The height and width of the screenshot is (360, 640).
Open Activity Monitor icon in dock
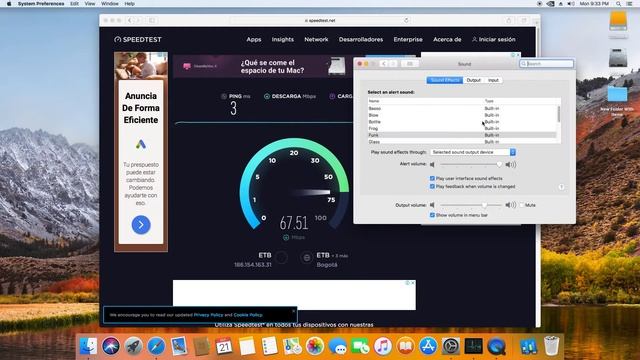(x=473, y=347)
